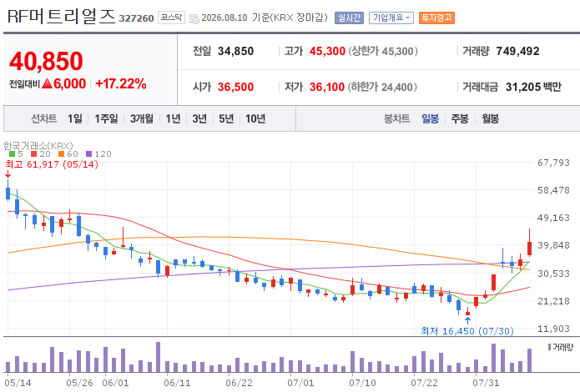Viewport: 580px width, 392px height.
Task: Select the 3개월 line chart tab
Action: pyautogui.click(x=141, y=118)
